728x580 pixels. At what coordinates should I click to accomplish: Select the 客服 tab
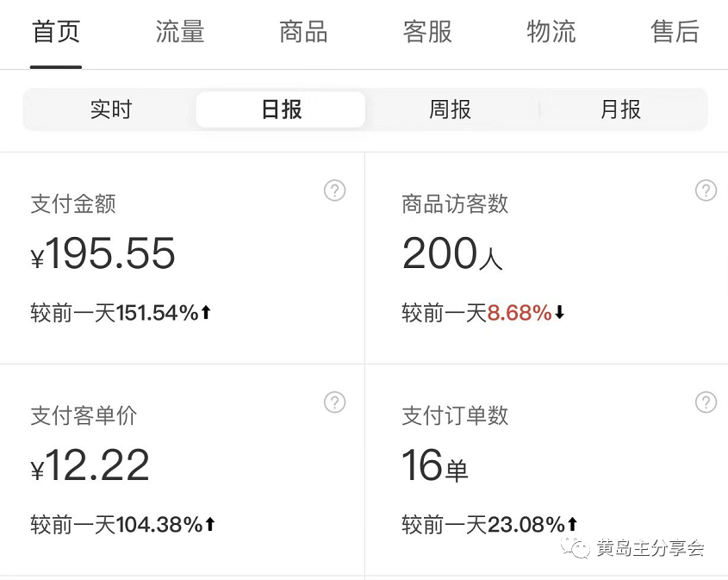(x=426, y=32)
